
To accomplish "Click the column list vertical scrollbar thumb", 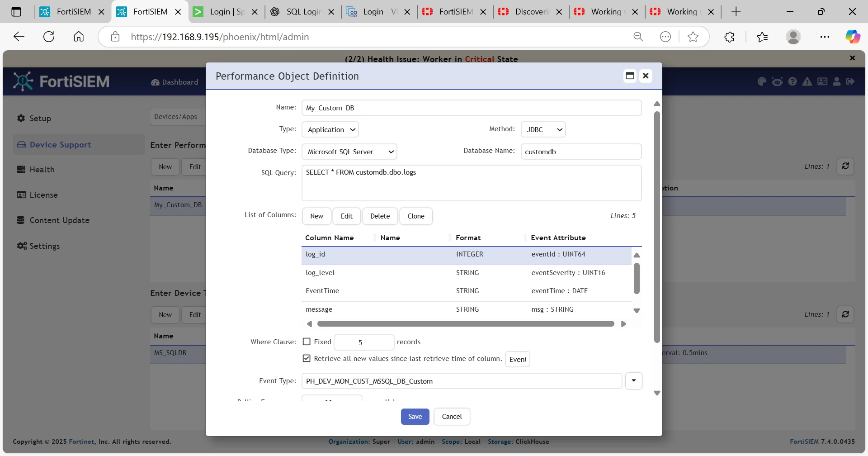I will 637,278.
